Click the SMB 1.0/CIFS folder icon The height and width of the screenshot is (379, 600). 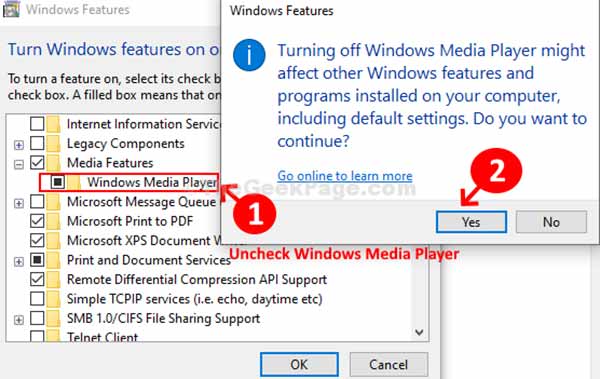pos(54,318)
